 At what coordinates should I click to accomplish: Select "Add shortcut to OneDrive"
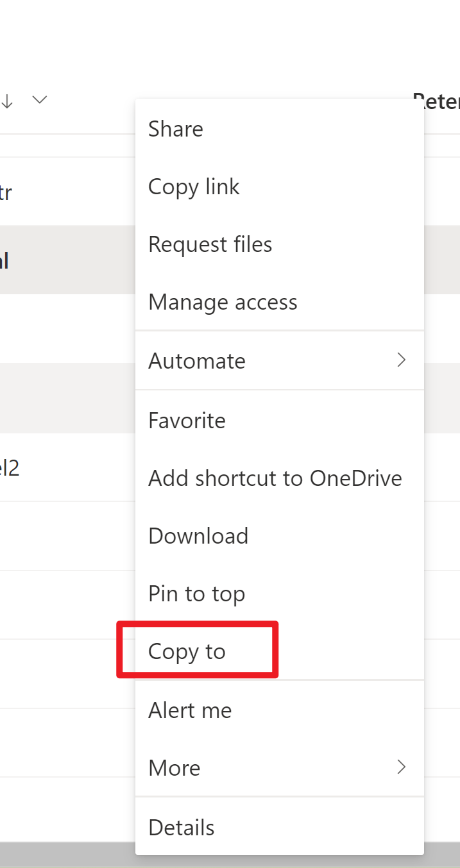275,478
